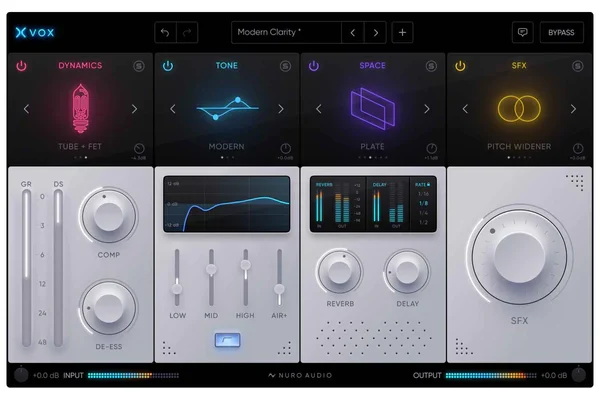The width and height of the screenshot is (600, 400).
Task: Solo the Tone module S icon
Action: (285, 67)
